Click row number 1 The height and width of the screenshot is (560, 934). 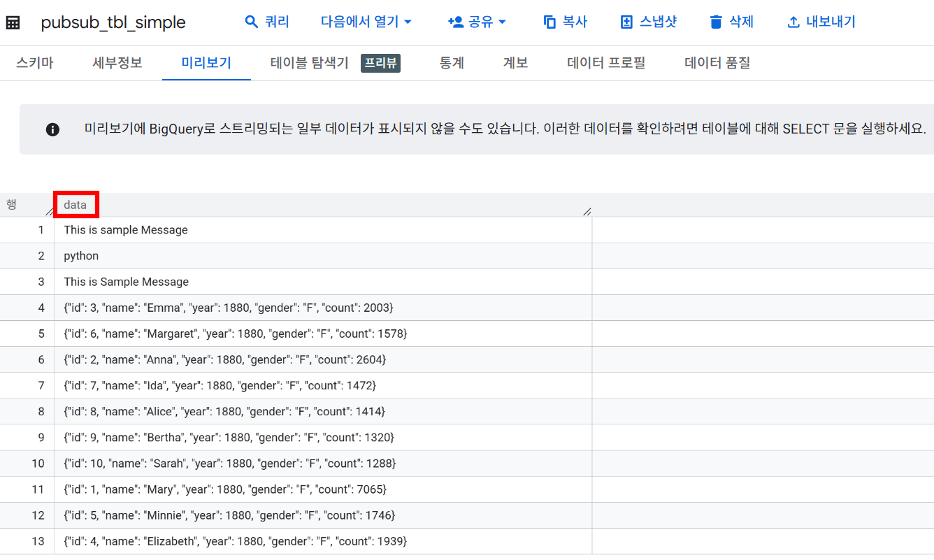[41, 230]
